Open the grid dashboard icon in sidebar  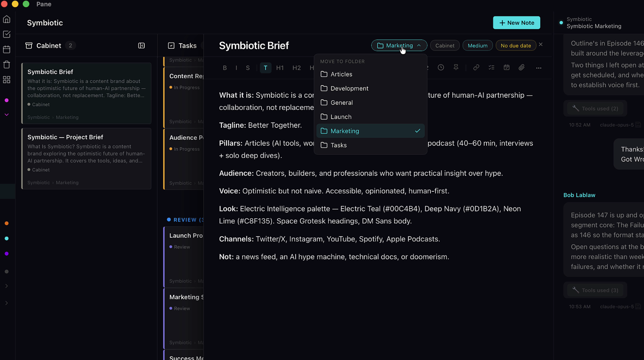tap(7, 80)
